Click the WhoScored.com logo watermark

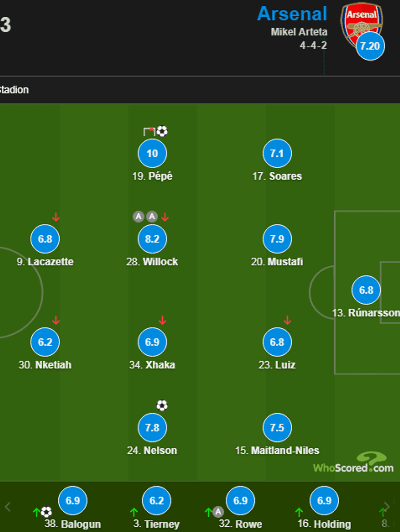coord(353,464)
